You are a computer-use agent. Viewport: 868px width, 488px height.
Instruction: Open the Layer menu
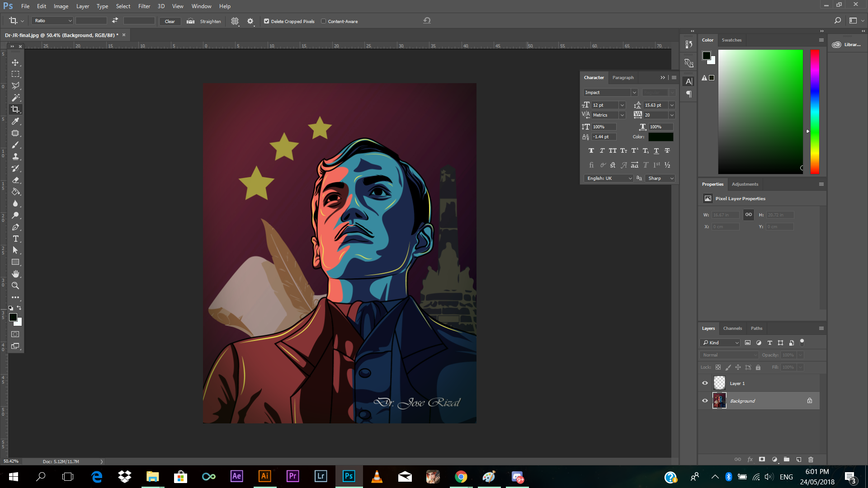click(83, 6)
